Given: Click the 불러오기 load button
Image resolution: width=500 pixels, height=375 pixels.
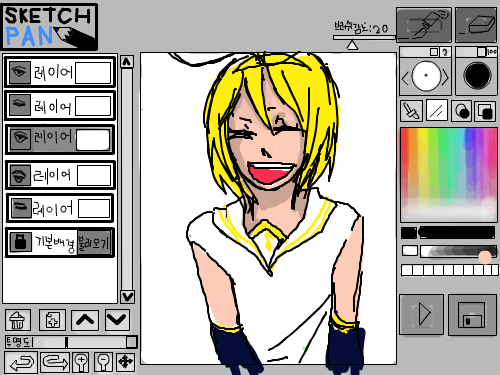Looking at the screenshot, I should click(94, 243).
